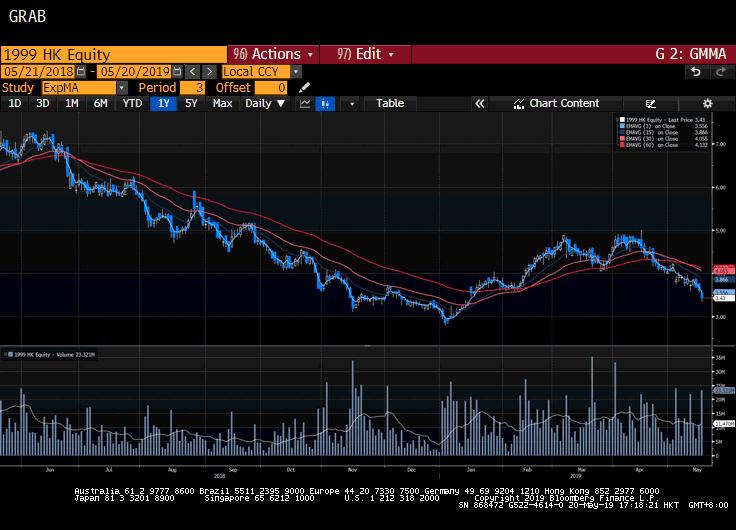Edit the start date 05/21/2018
This screenshot has width=736, height=530.
[x=38, y=72]
